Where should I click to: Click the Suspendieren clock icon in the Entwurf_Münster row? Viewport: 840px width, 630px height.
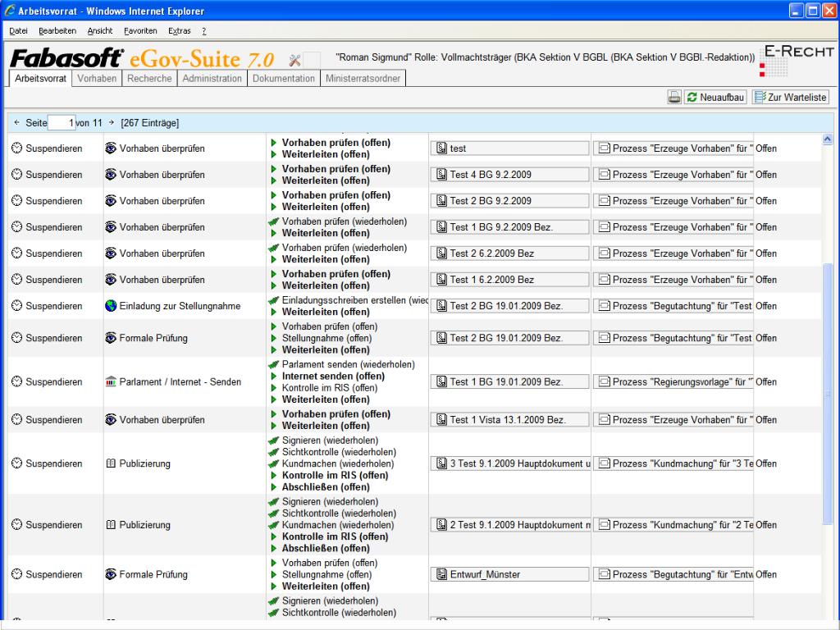(16, 573)
